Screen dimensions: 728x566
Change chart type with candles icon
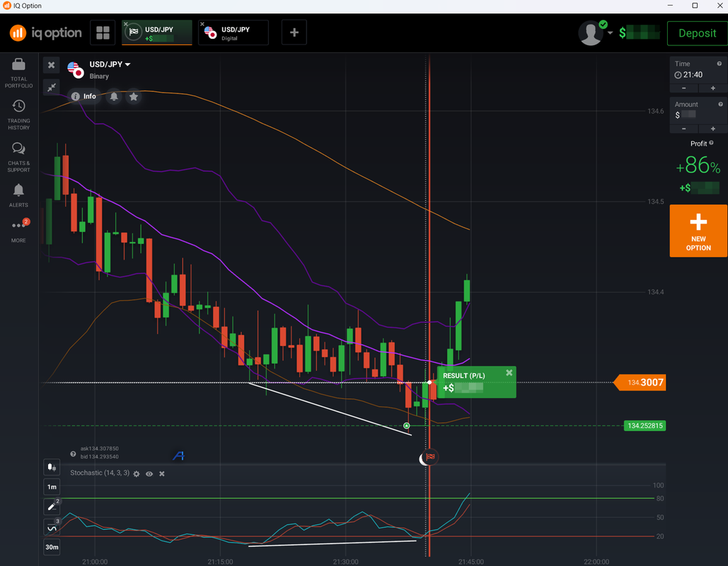[x=52, y=467]
